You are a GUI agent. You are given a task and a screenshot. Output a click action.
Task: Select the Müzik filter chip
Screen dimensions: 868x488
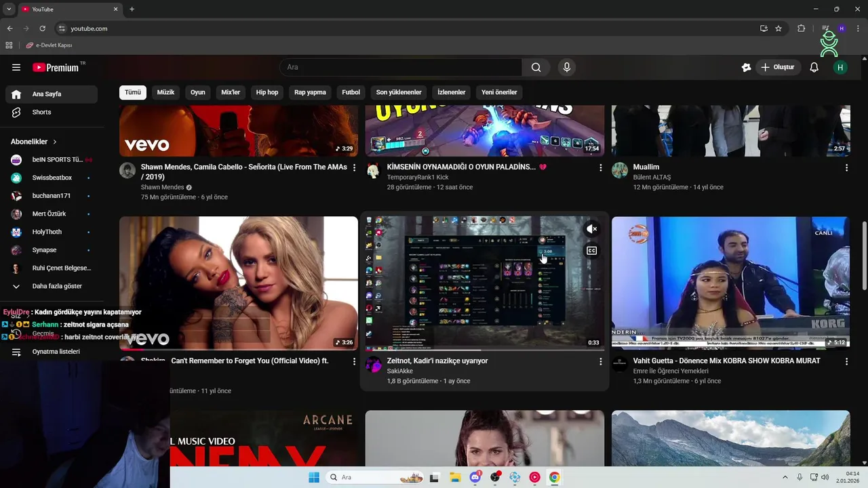pos(165,92)
